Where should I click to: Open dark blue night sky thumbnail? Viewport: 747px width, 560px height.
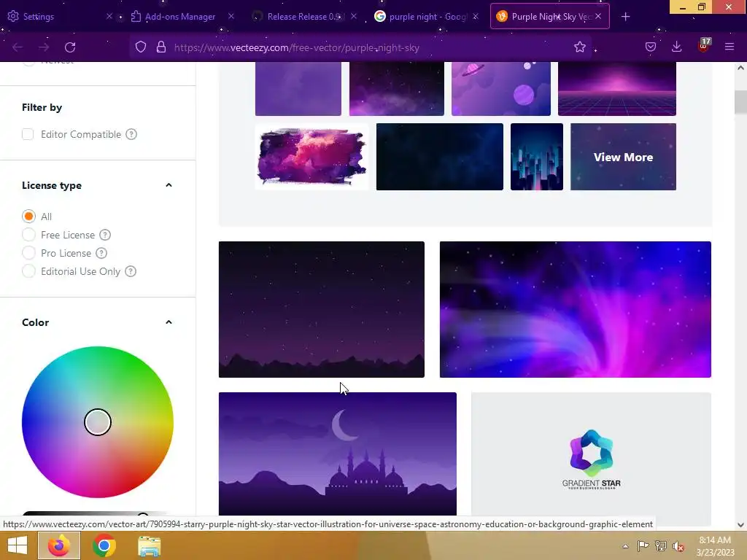coord(440,157)
